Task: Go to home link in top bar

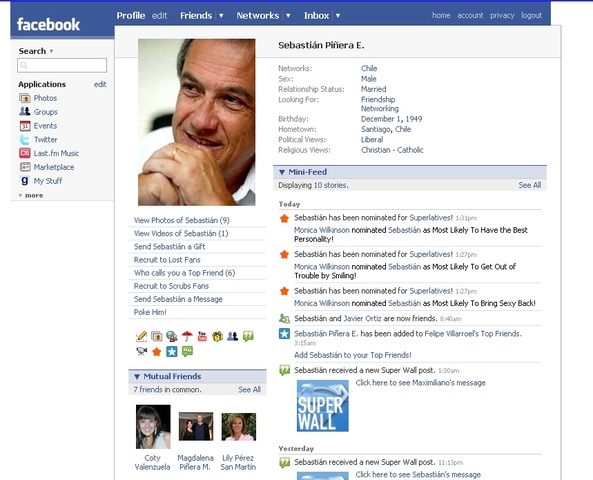Action: click(x=441, y=16)
